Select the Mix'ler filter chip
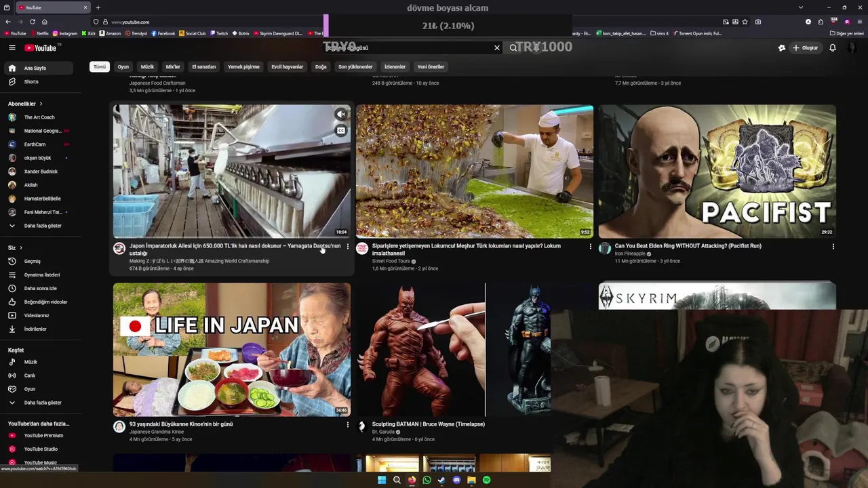 point(173,66)
